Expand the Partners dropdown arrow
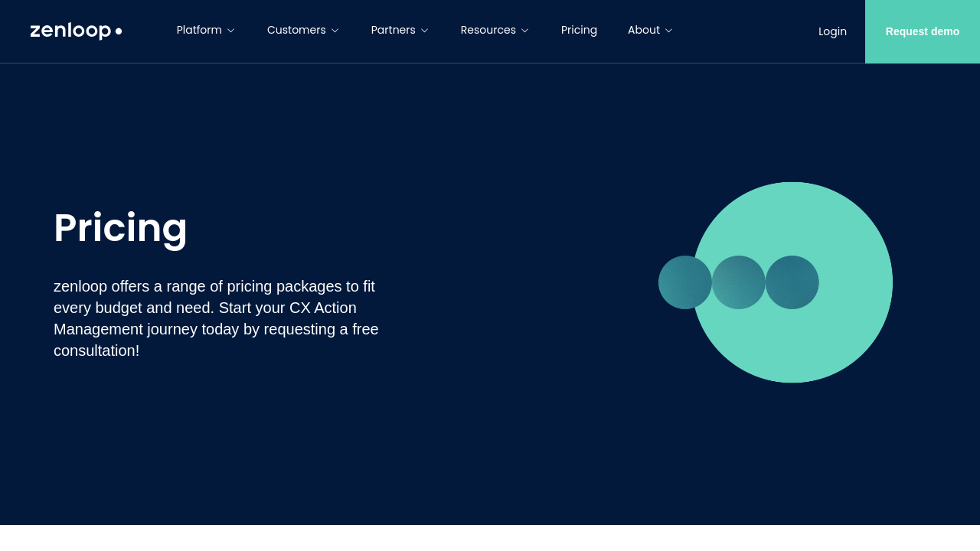The width and height of the screenshot is (980, 551). pyautogui.click(x=424, y=31)
